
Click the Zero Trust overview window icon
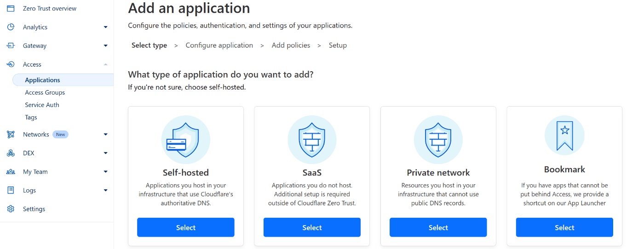[11, 8]
